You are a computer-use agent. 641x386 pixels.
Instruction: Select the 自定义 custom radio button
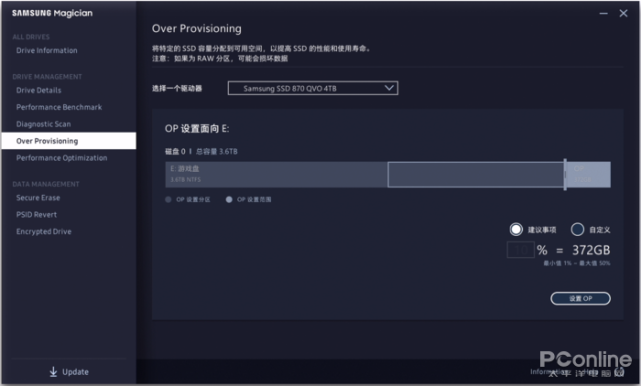point(577,229)
